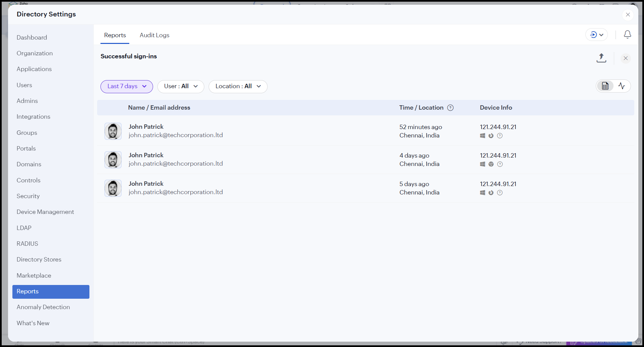Image resolution: width=644 pixels, height=347 pixels.
Task: Open Anomaly Detection
Action: (43, 307)
